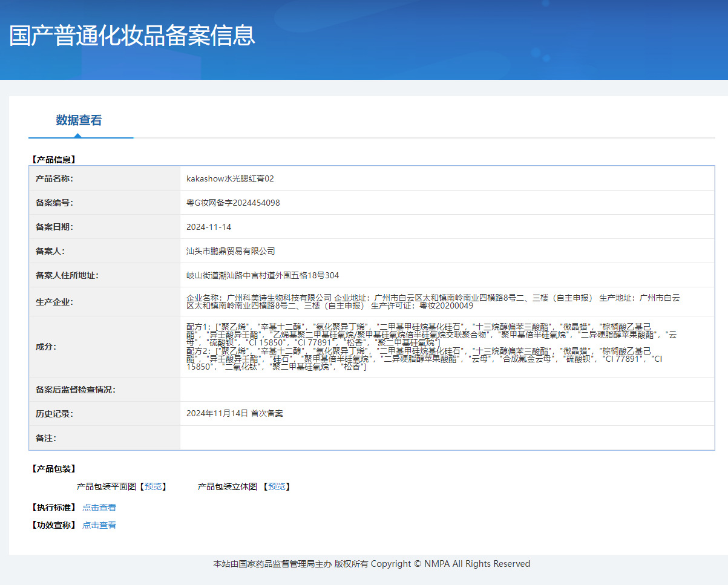Click product name kakashow水光腮红膏02

(230, 178)
